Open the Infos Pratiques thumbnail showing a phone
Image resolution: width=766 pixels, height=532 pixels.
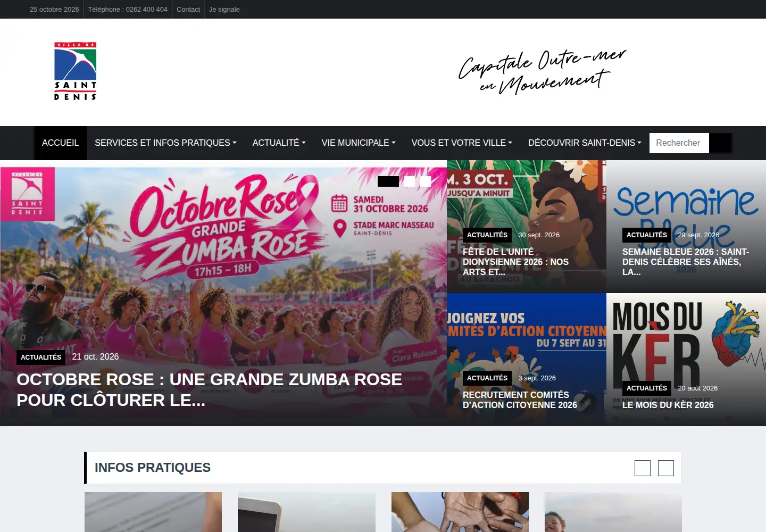coord(306,512)
